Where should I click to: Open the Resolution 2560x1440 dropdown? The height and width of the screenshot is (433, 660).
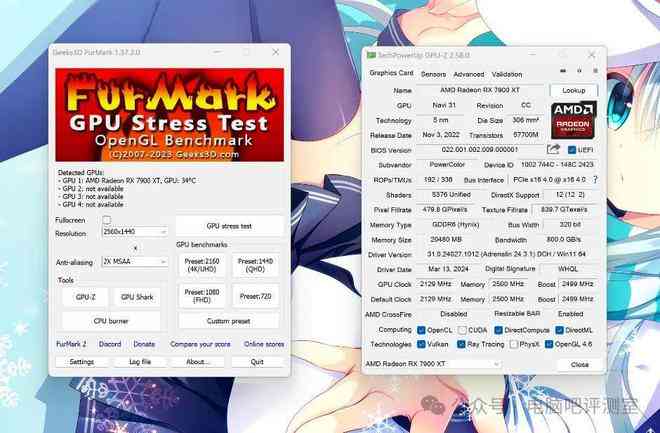tap(135, 232)
